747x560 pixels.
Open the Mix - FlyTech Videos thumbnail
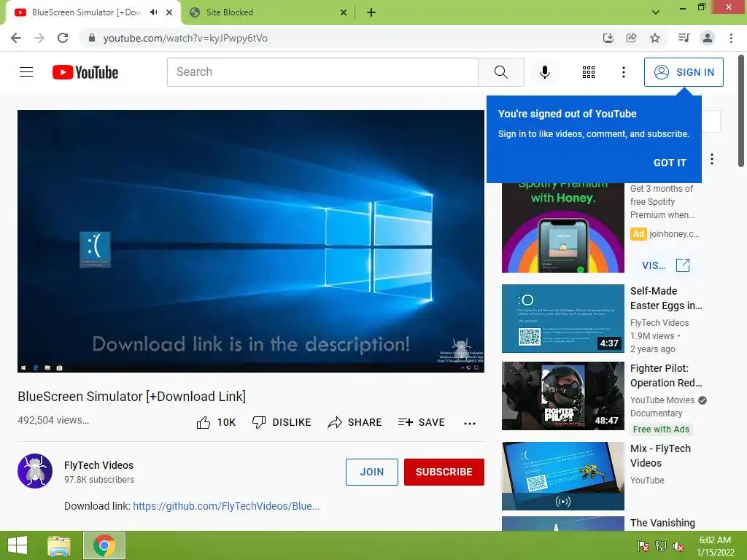tap(562, 476)
